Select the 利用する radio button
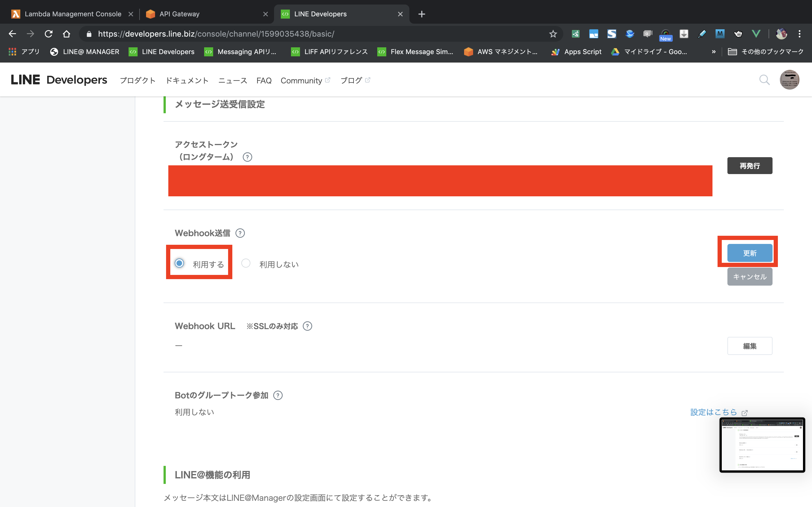 coord(180,263)
